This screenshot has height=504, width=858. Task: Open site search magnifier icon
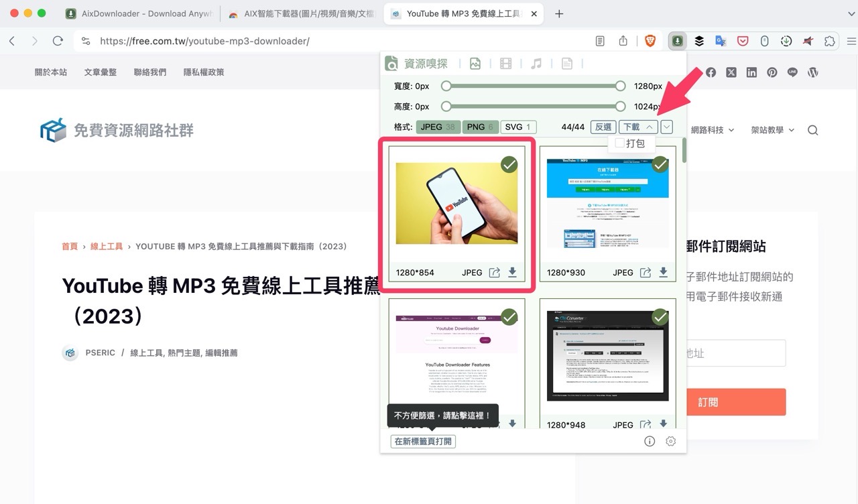pos(813,130)
